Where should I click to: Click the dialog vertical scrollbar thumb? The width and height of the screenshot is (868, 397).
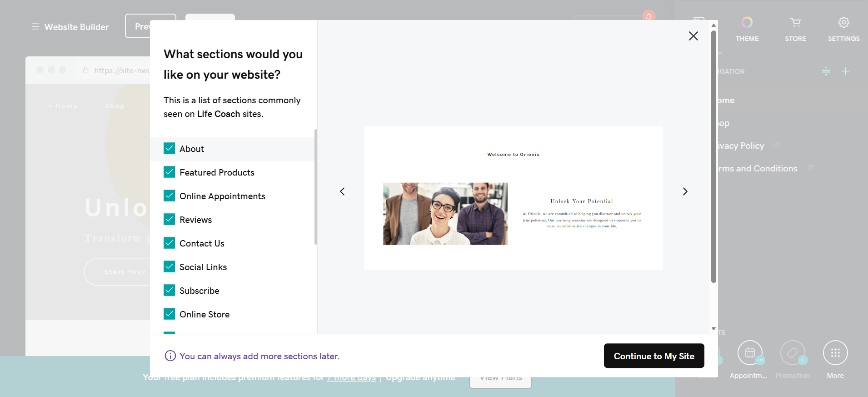point(713,156)
